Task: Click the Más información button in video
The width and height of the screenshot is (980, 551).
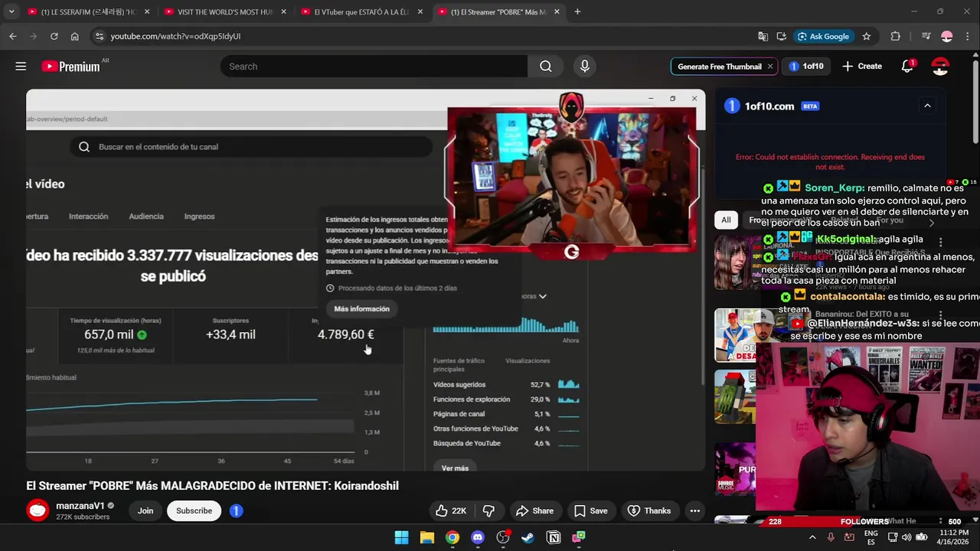Action: coord(362,308)
